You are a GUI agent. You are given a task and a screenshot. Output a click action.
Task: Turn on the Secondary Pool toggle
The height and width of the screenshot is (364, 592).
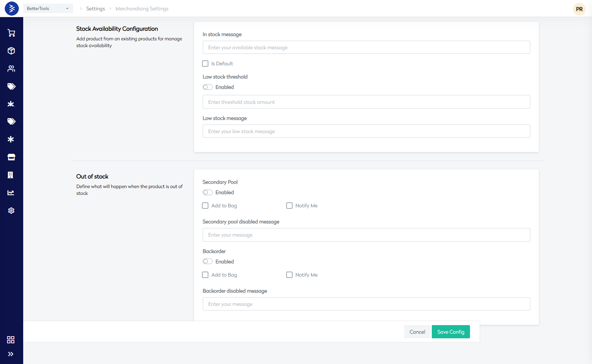(208, 192)
